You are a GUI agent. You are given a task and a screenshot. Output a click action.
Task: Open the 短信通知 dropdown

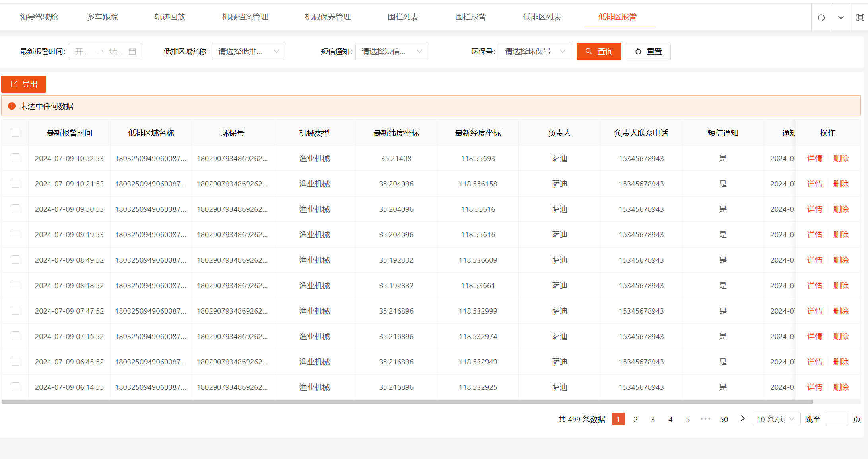392,51
